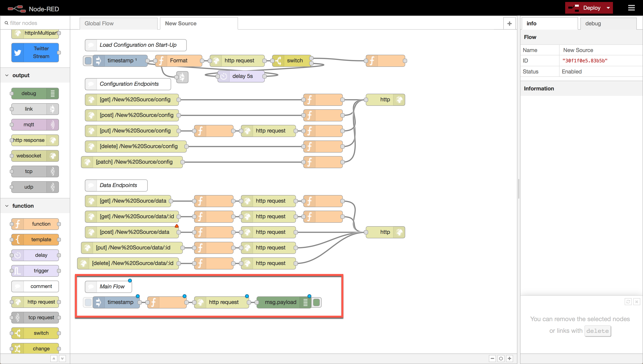The height and width of the screenshot is (364, 643).
Task: Select the Load Configuration on Start-Up comment
Action: point(136,45)
